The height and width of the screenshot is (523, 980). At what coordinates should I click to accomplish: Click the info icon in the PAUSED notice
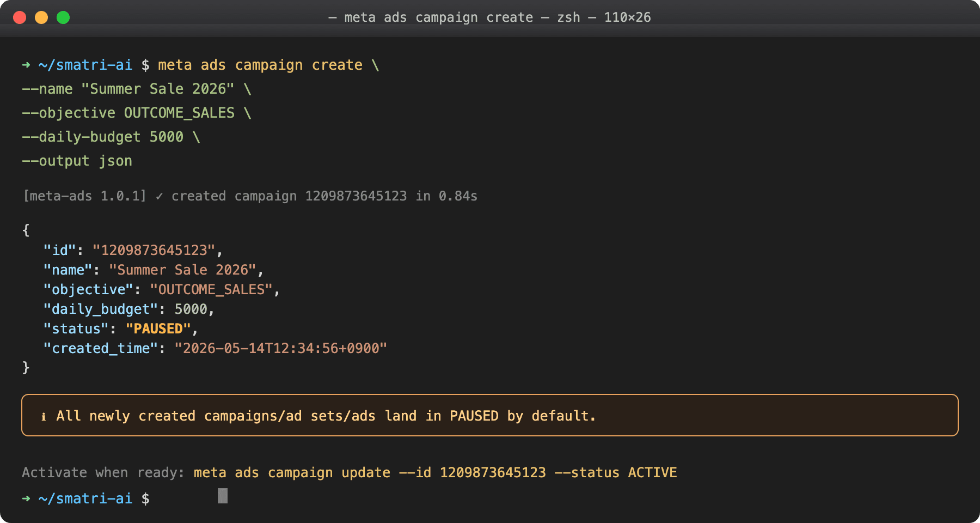(44, 417)
